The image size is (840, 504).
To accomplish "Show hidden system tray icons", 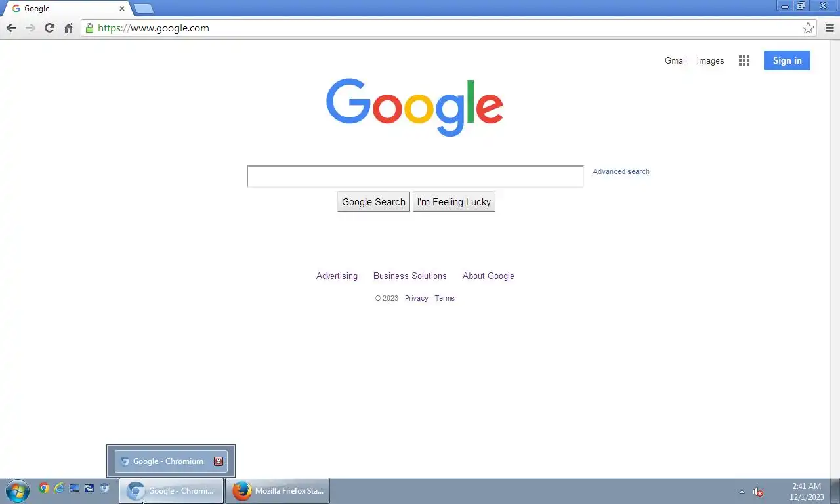I will point(742,492).
